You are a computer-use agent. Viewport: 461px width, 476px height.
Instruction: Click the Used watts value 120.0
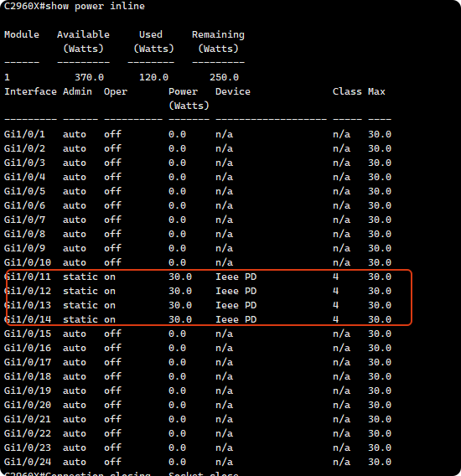[x=153, y=77]
